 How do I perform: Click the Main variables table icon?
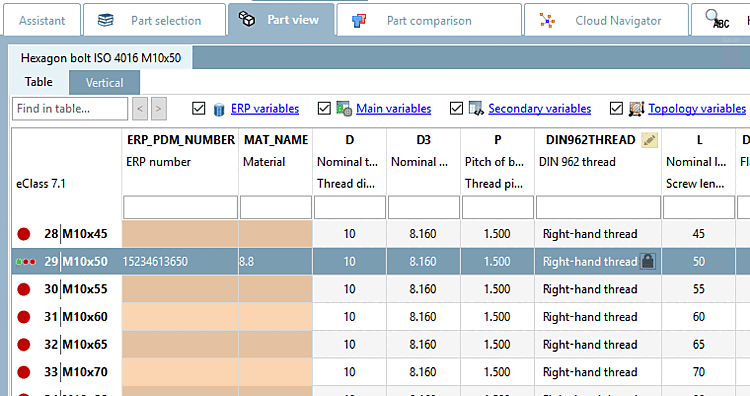(344, 109)
